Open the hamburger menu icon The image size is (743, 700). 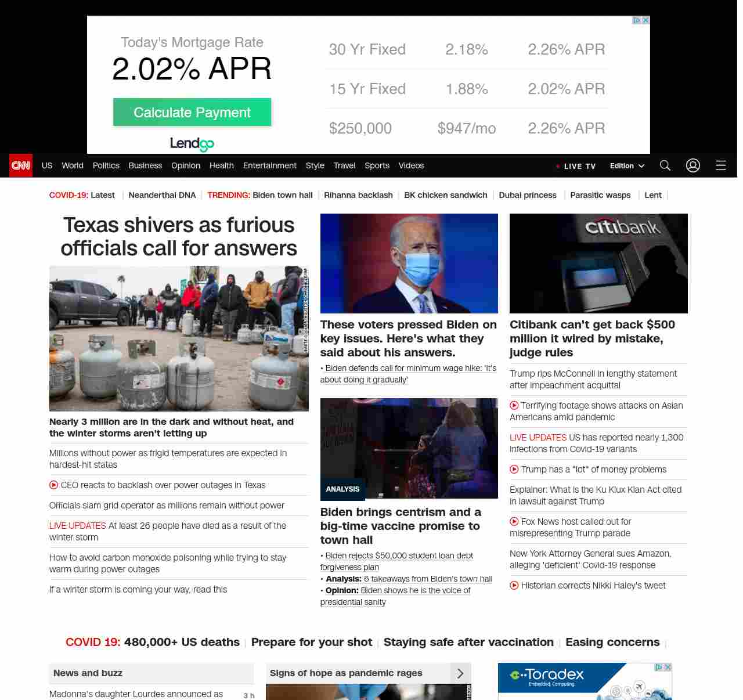(721, 165)
